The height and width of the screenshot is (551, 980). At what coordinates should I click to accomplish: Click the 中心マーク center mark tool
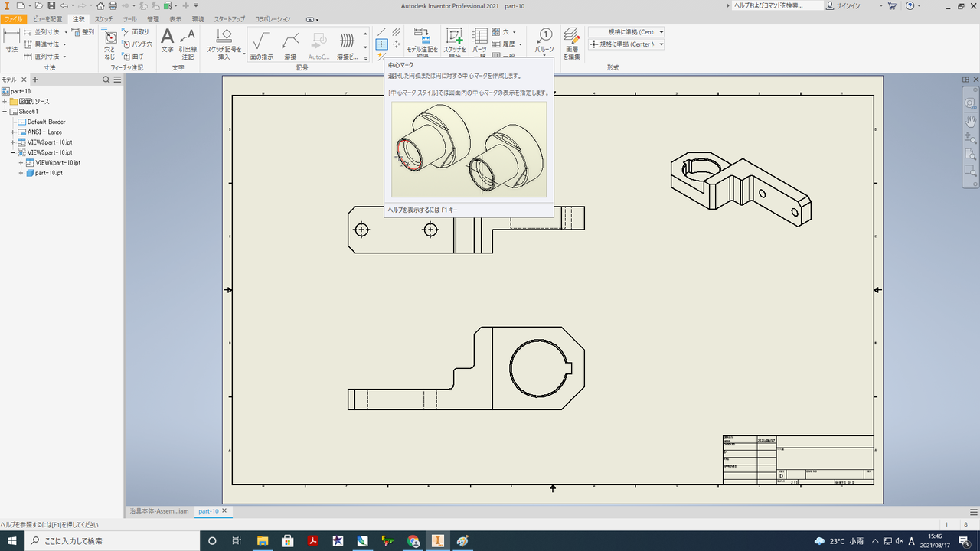[x=381, y=44]
